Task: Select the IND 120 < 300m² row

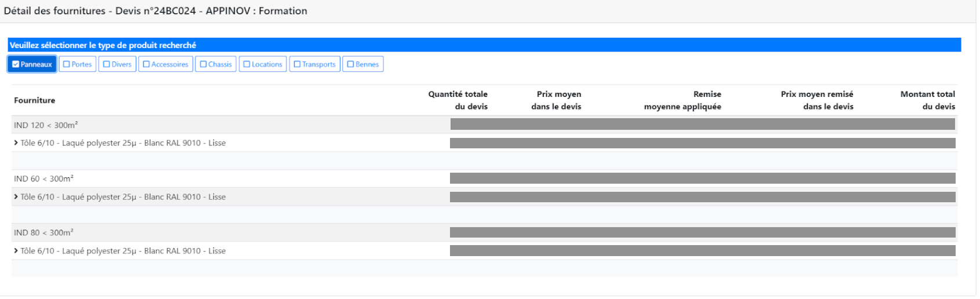Action: click(46, 125)
